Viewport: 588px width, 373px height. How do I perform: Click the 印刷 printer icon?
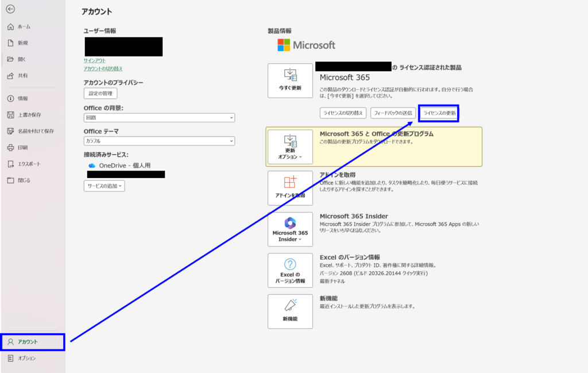tap(10, 148)
